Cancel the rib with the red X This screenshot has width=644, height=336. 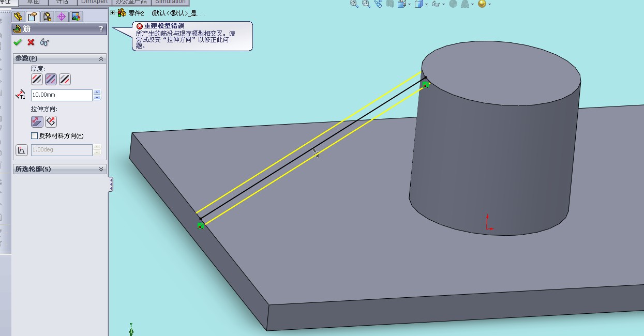31,42
